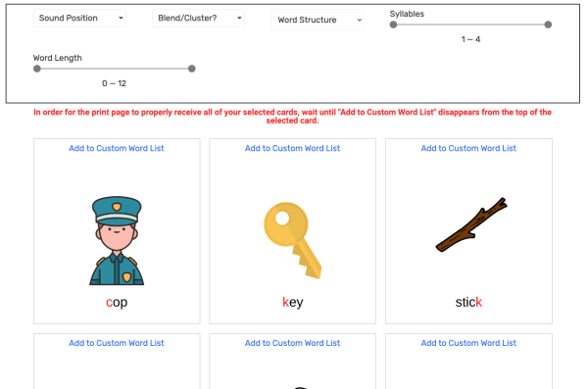The height and width of the screenshot is (389, 588).
Task: Click the Syllables slider left handle
Action: click(x=393, y=24)
